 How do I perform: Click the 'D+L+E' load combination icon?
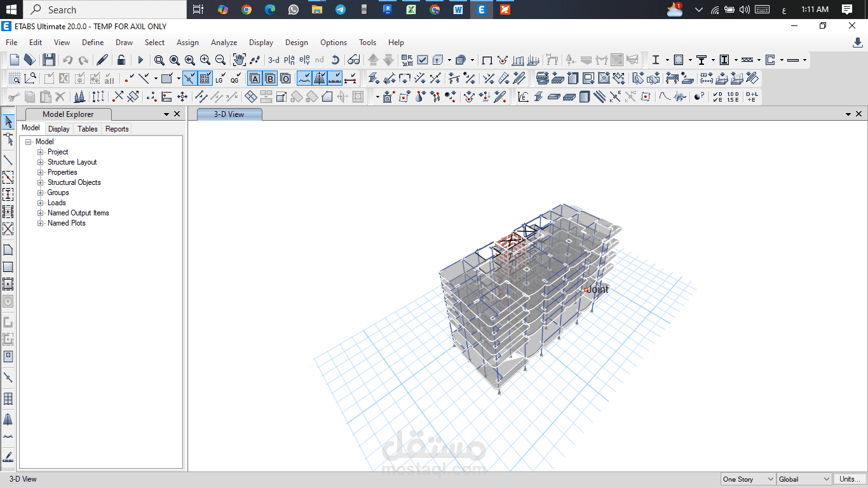tap(752, 97)
